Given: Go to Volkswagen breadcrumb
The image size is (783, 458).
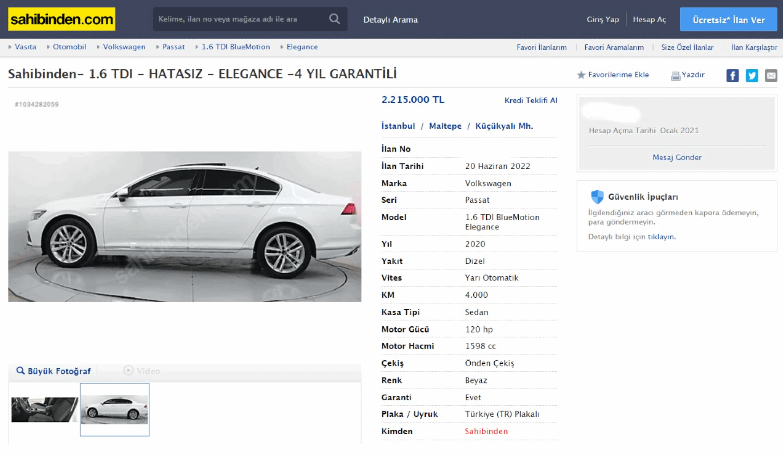Looking at the screenshot, I should coord(124,47).
